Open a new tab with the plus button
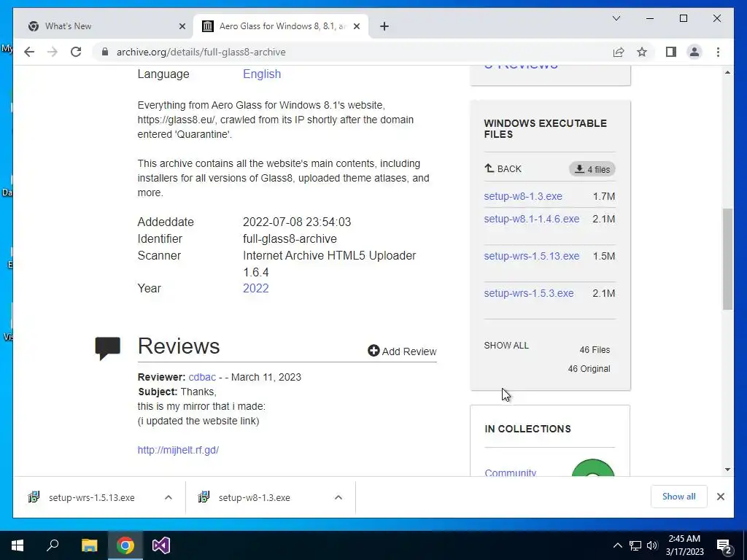 coord(384,26)
